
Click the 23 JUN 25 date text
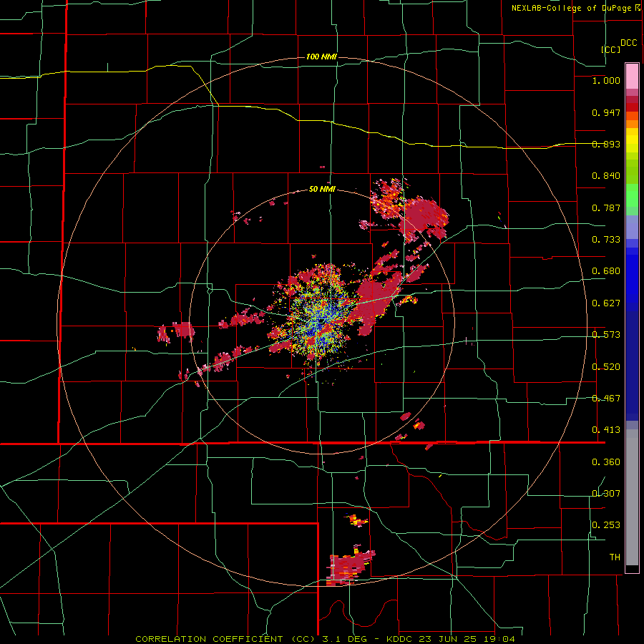coord(447,639)
